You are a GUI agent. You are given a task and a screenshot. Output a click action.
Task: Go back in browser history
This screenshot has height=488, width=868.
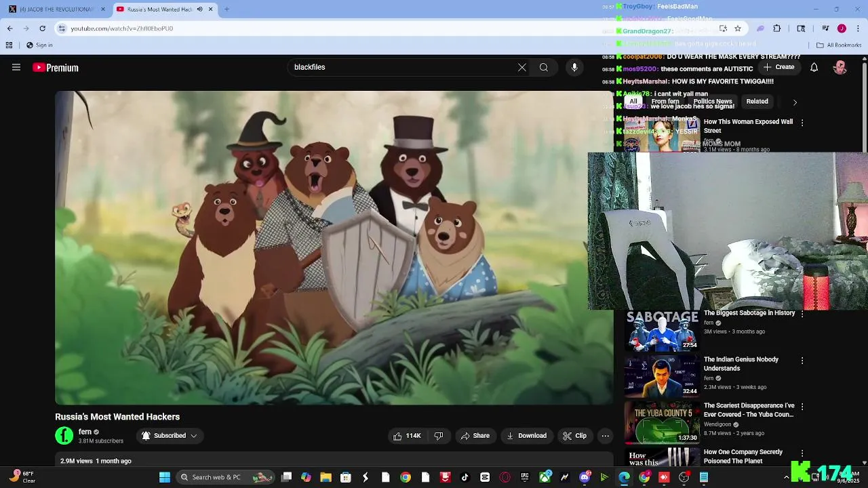(x=9, y=28)
